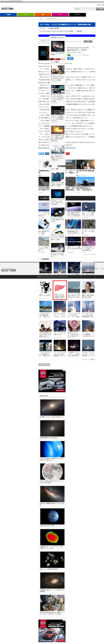Click the Nissan X-Trail ad banner at the bottom

[x=52, y=631]
